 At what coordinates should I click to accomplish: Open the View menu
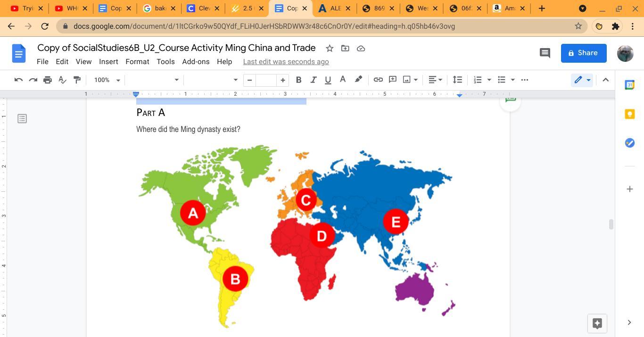[x=83, y=62]
